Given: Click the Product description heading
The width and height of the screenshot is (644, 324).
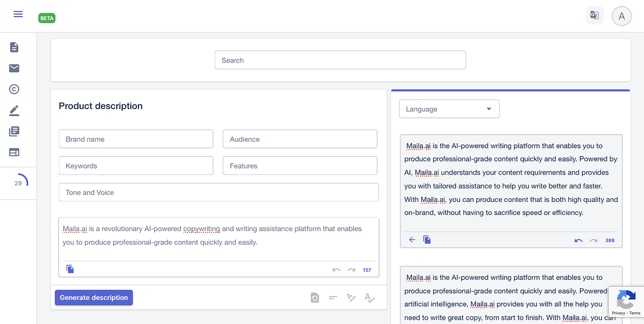Looking at the screenshot, I should [x=101, y=106].
